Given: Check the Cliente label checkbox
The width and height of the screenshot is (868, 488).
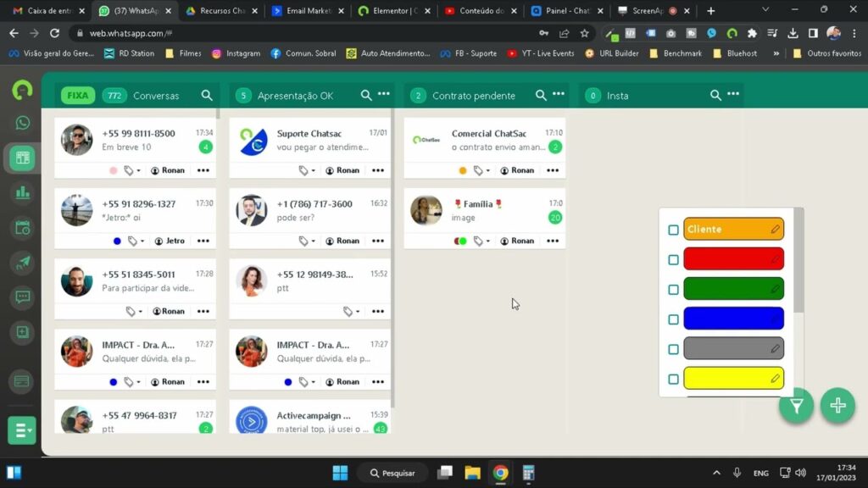Looking at the screenshot, I should point(673,230).
